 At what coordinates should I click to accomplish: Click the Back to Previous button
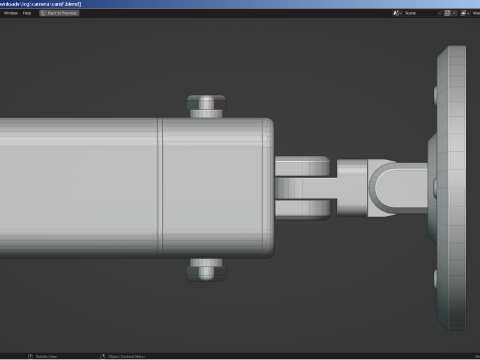[x=59, y=13]
